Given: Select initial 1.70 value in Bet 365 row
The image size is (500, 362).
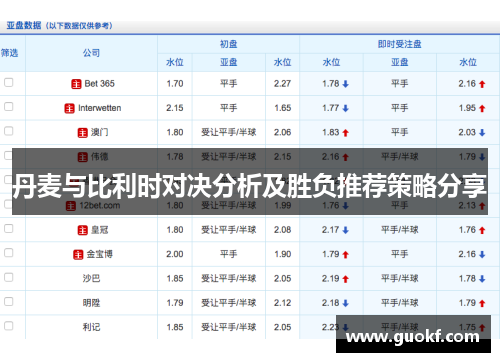Looking at the screenshot, I should pyautogui.click(x=175, y=84).
